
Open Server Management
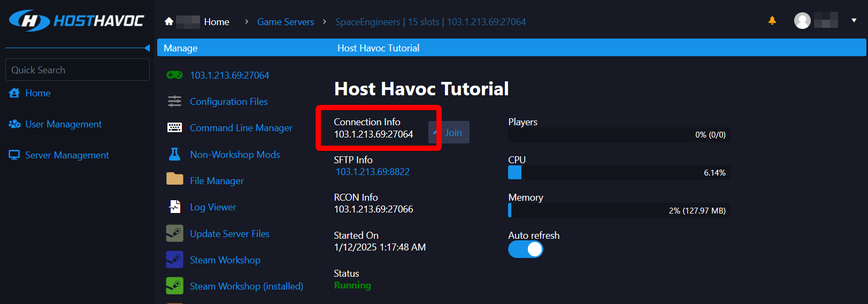tap(67, 155)
